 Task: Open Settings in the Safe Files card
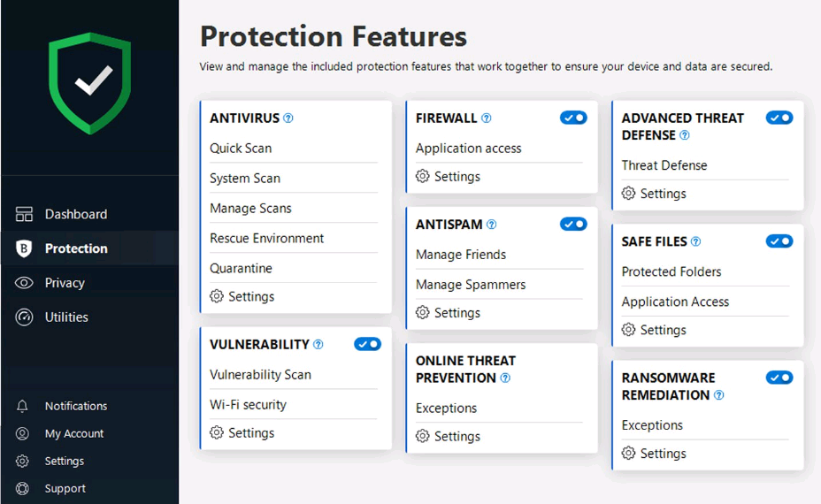pyautogui.click(x=654, y=330)
